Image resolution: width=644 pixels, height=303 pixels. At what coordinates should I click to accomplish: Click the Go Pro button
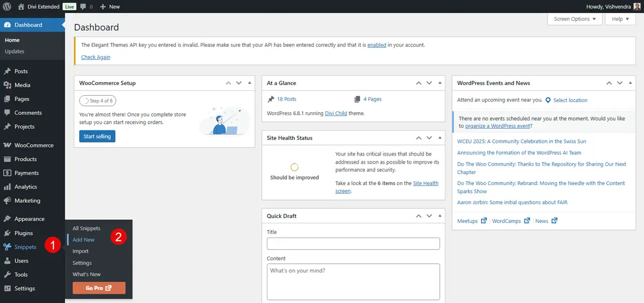99,288
